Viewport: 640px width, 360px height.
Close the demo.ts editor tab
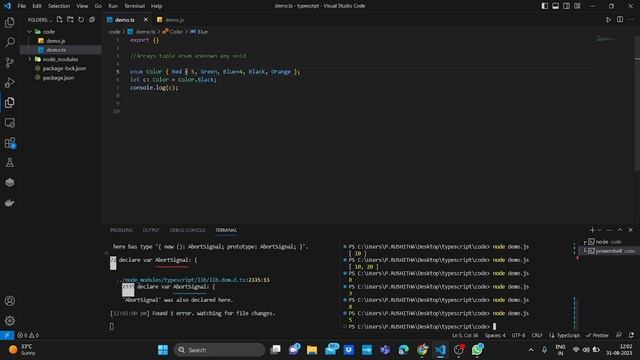pos(146,20)
